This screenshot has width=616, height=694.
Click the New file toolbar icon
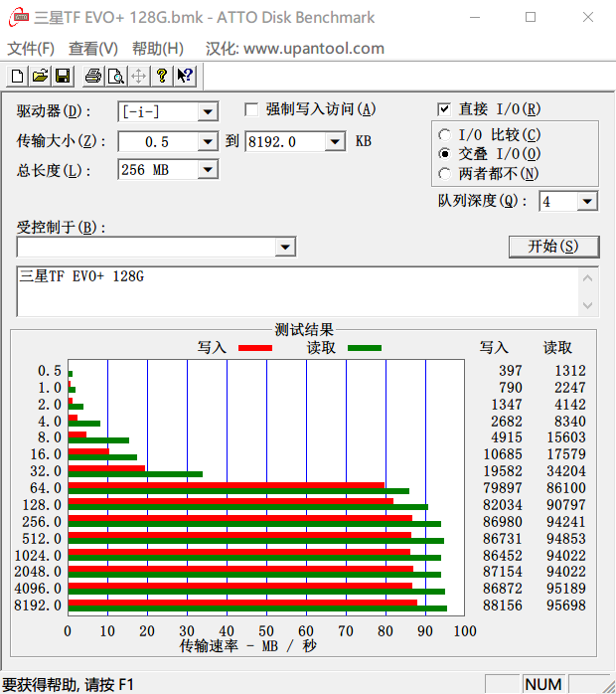pos(17,76)
